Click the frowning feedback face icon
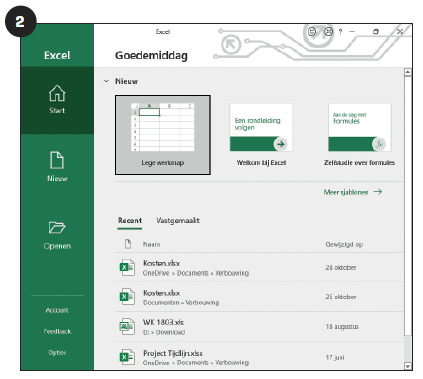Screen dimensions: 423x379 (329, 31)
